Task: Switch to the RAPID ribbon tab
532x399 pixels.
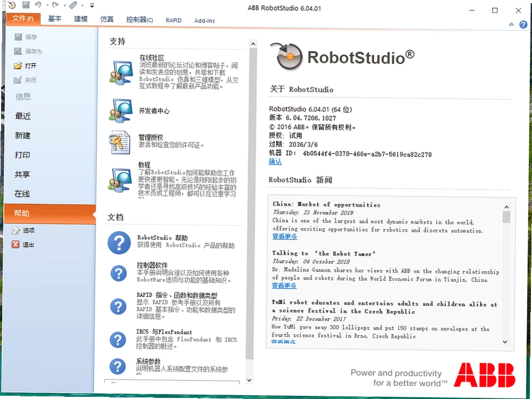Action: pos(174,20)
